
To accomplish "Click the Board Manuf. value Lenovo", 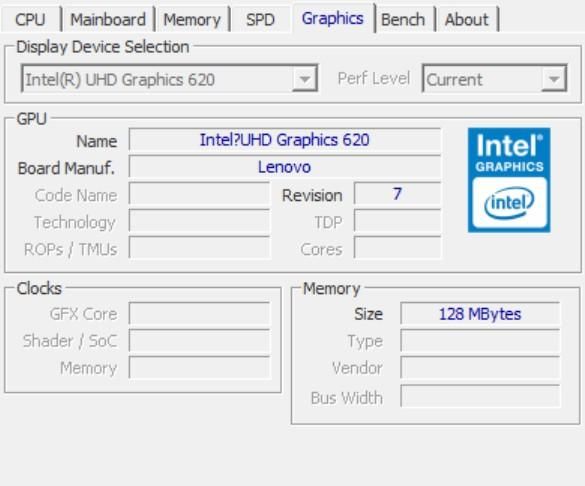I will pyautogui.click(x=285, y=167).
